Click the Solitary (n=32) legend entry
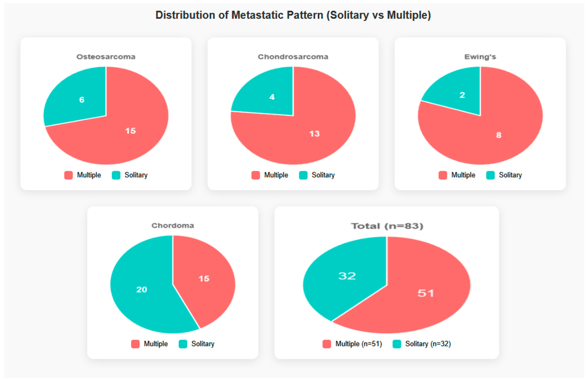This screenshot has height=383, width=588. (422, 344)
